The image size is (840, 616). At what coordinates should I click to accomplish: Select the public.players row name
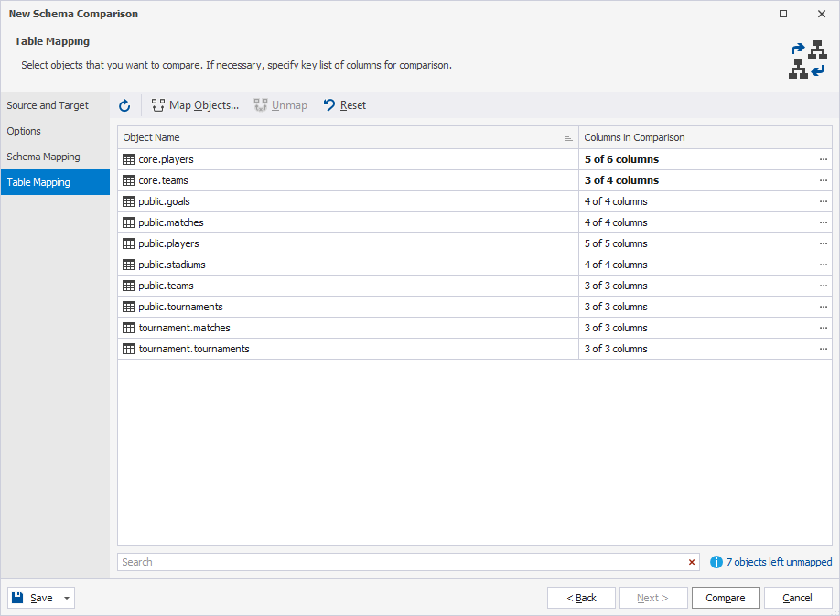pyautogui.click(x=168, y=243)
